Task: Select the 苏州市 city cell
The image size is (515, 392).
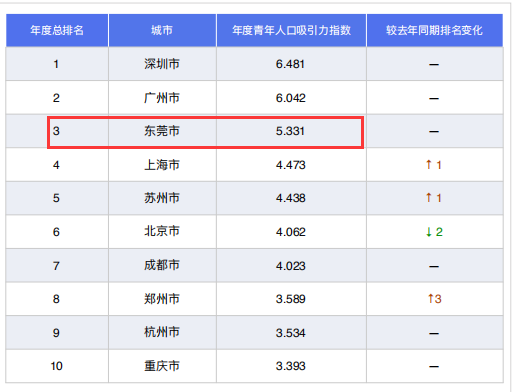Action: (x=162, y=198)
